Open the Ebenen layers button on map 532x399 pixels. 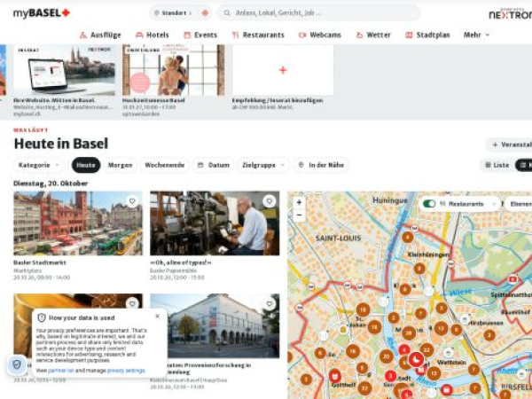tap(519, 204)
